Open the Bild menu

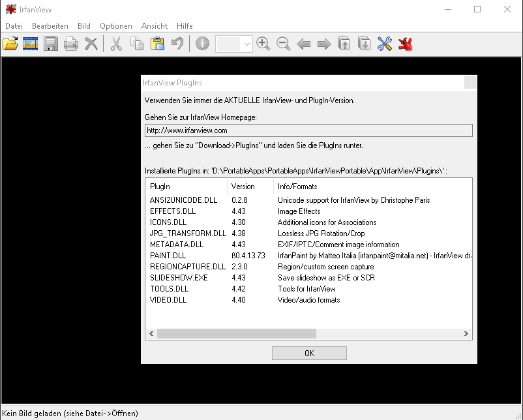[84, 26]
